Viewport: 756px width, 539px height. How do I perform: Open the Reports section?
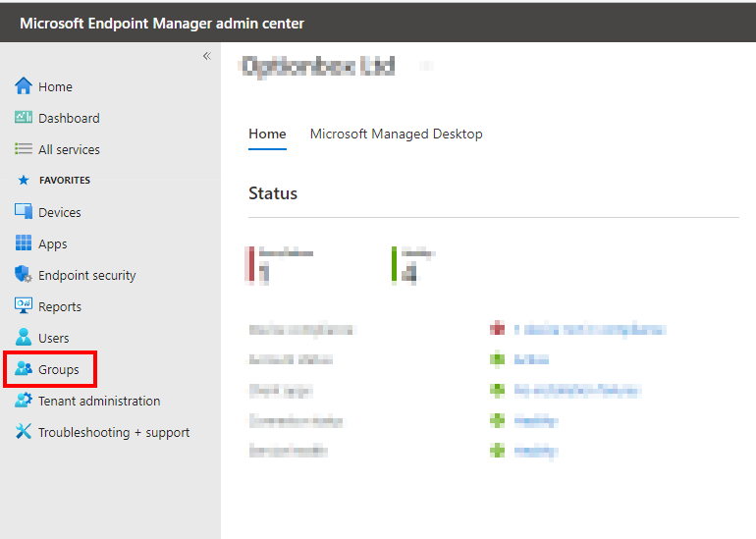click(x=60, y=306)
